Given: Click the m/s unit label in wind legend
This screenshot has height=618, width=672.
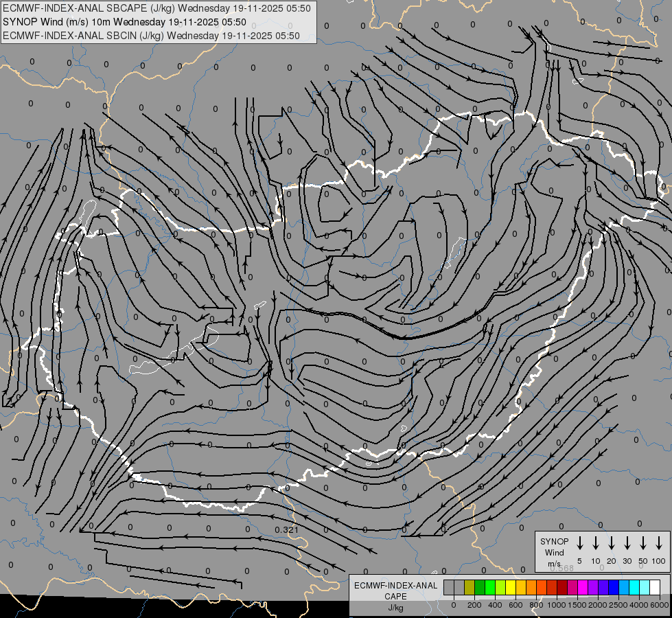Looking at the screenshot, I should point(554,564).
